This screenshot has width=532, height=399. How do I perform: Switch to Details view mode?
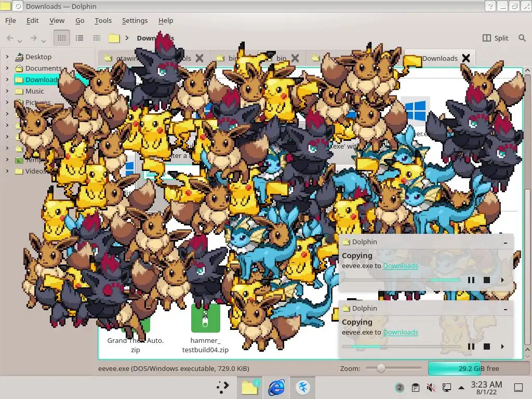[x=97, y=38]
